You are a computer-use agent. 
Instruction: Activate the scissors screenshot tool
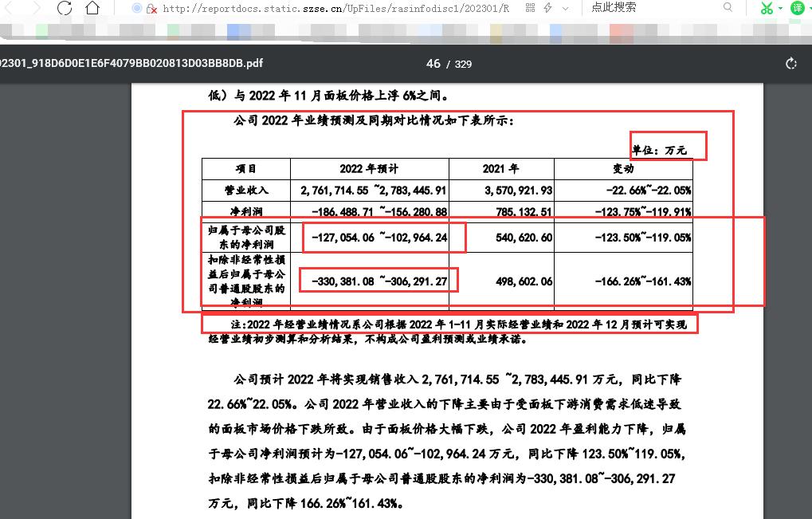pos(766,9)
